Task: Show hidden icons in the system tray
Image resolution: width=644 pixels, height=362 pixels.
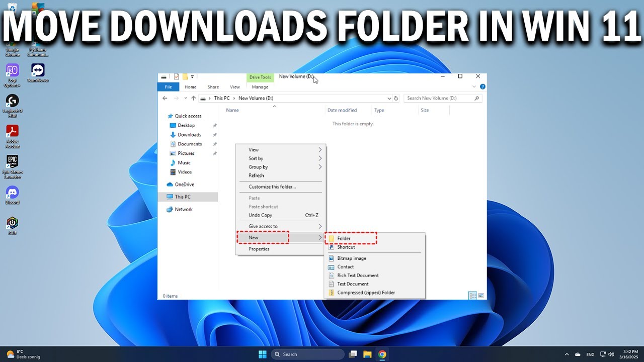Action: pos(567,354)
